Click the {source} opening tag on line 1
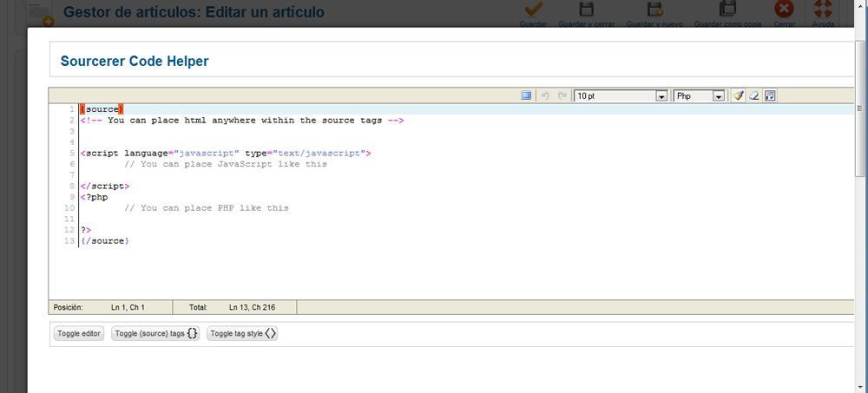This screenshot has width=868, height=393. tap(102, 109)
